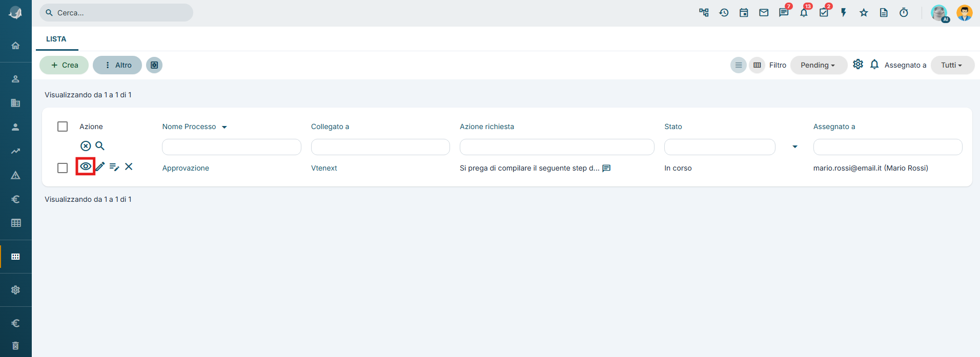Image resolution: width=980 pixels, height=357 pixels.
Task: Click the Collegato a column header
Action: [330, 127]
